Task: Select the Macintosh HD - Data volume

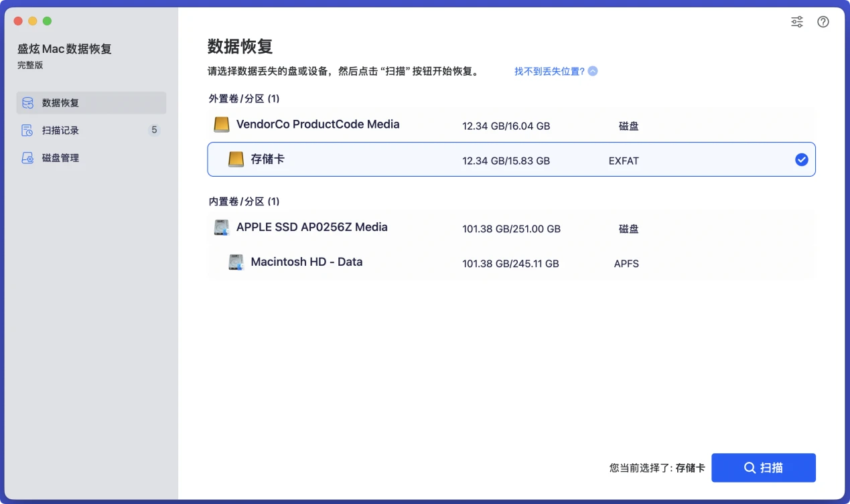Action: pos(469,262)
